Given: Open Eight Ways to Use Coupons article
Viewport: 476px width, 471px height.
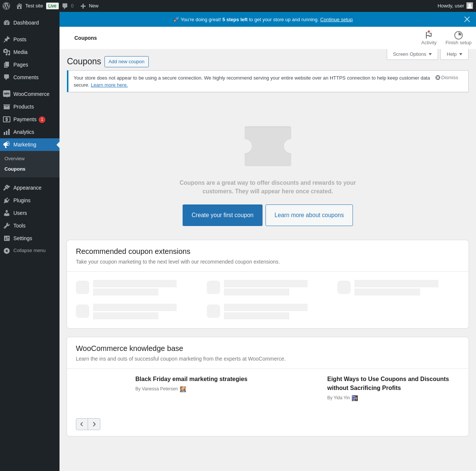Looking at the screenshot, I should 388,384.
